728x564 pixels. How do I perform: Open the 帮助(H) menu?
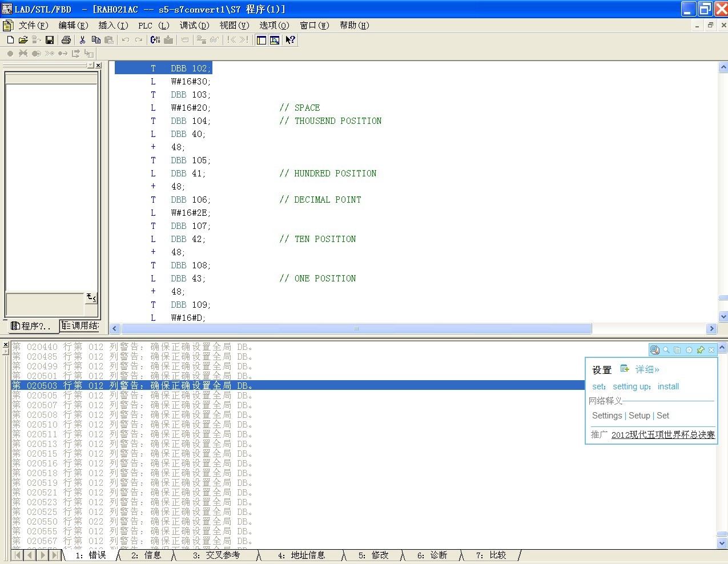[x=354, y=25]
